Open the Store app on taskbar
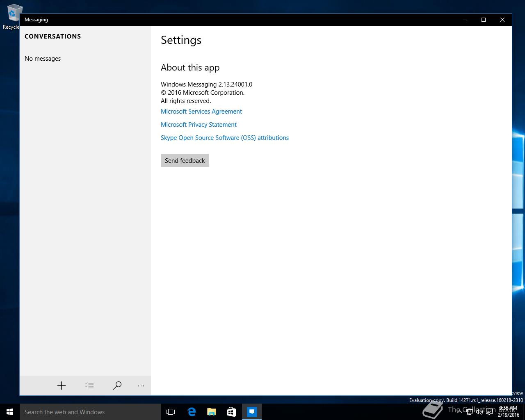This screenshot has height=420, width=525. coord(231,412)
